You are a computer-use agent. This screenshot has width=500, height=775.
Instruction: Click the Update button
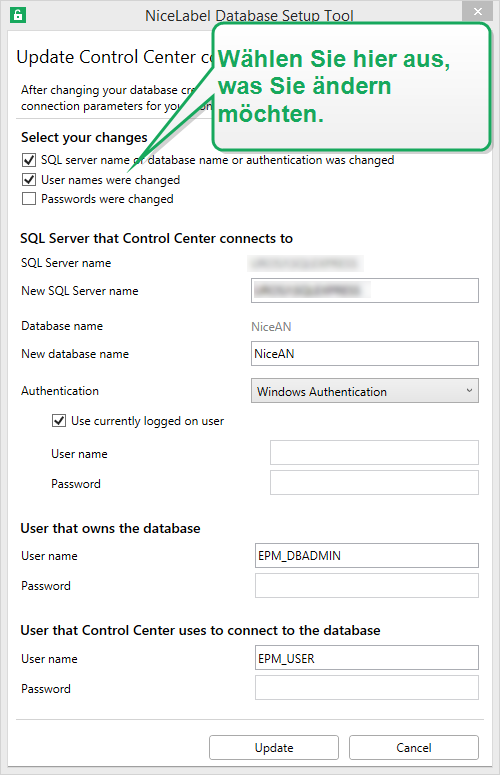pos(274,747)
